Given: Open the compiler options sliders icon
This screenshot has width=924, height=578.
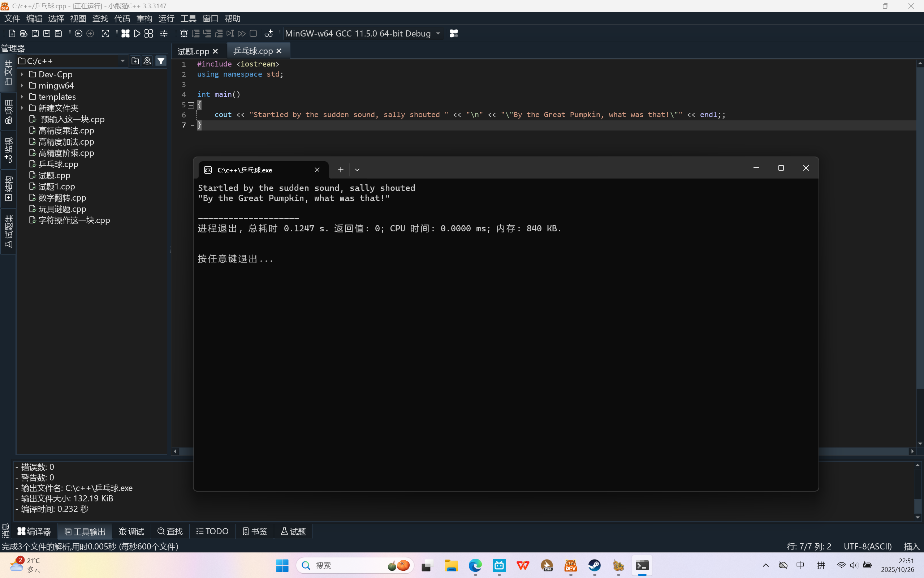Looking at the screenshot, I should [164, 34].
